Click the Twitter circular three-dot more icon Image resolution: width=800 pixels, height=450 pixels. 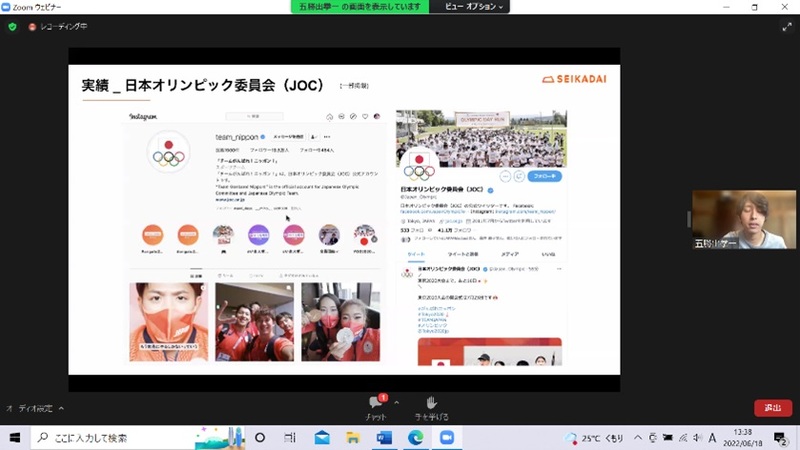(505, 177)
